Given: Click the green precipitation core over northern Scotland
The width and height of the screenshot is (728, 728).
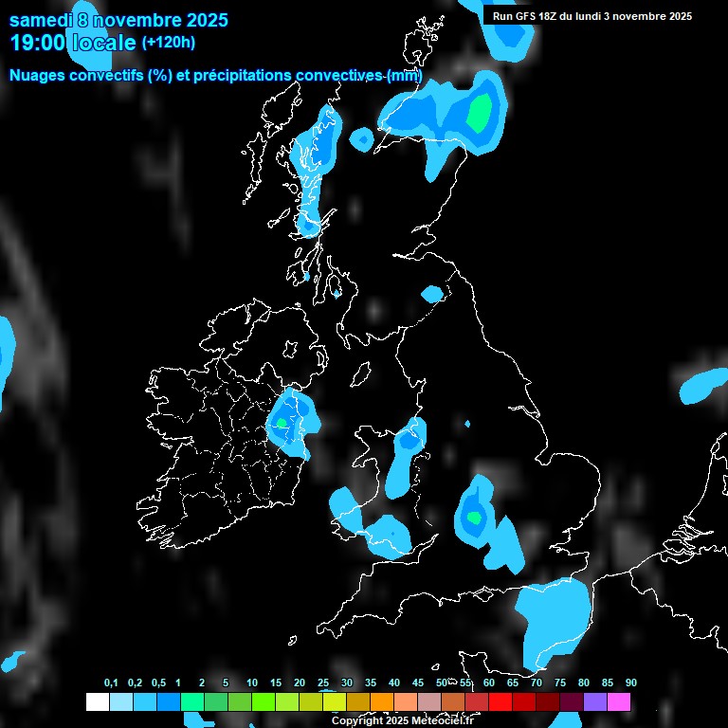Looking at the screenshot, I should click(481, 113).
